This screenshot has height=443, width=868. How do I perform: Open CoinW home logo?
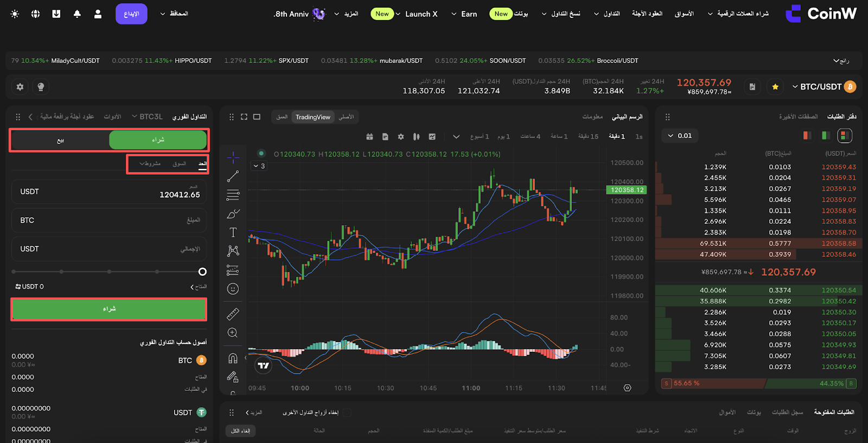[821, 14]
